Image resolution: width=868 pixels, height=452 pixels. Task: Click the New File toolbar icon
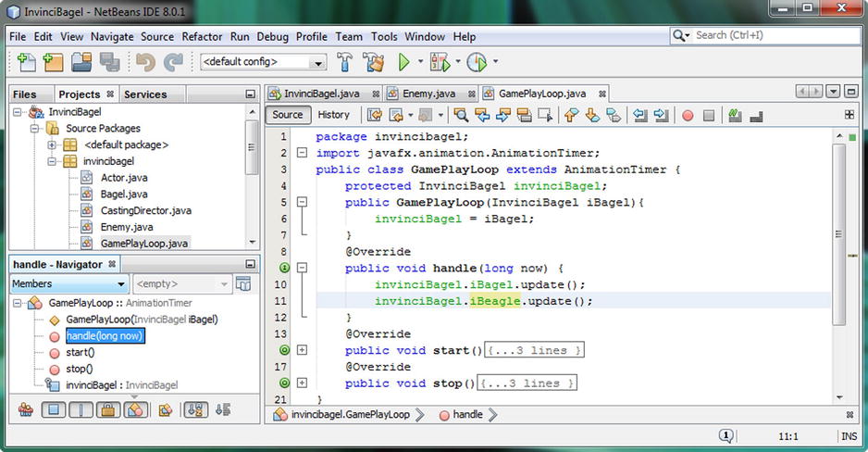point(26,62)
